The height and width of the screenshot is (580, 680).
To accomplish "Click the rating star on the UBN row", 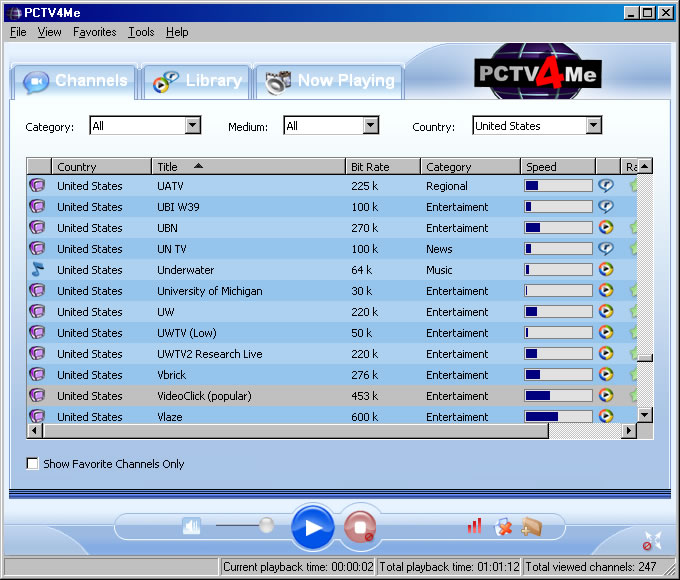I will 633,227.
